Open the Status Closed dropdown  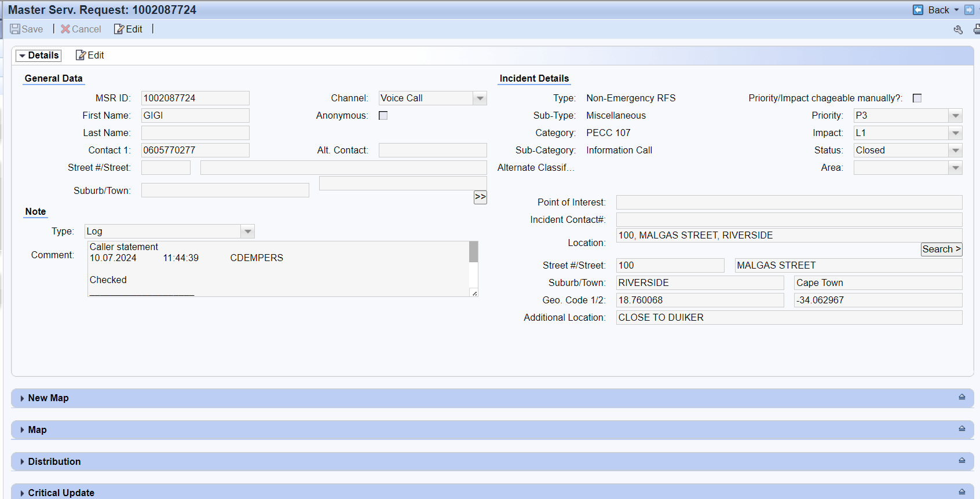point(956,151)
